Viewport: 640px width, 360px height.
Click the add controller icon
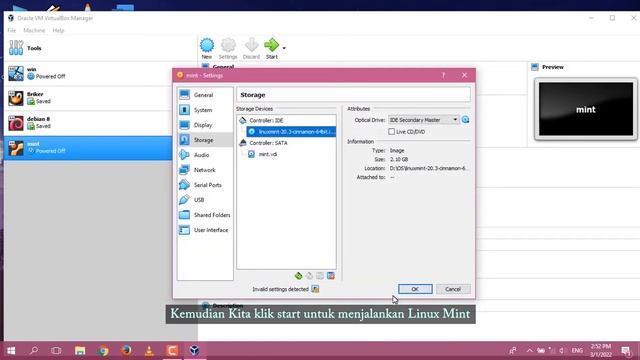pos(298,276)
